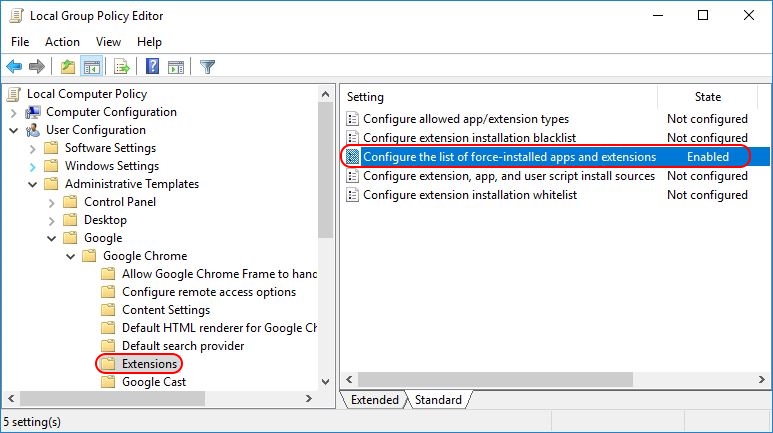
Task: Click the tree pane vertical scrollbar thumb
Action: click(325, 170)
